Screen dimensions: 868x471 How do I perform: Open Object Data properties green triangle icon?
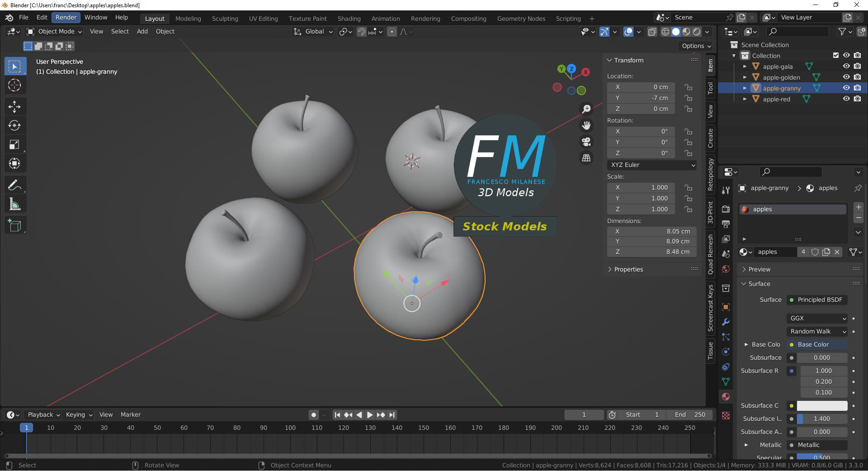click(x=726, y=381)
